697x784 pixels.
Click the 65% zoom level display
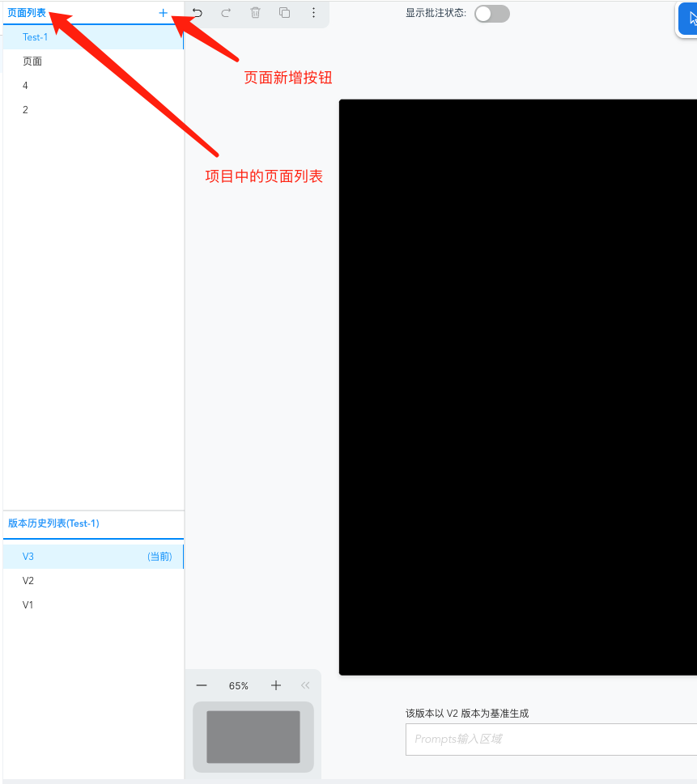(x=238, y=685)
